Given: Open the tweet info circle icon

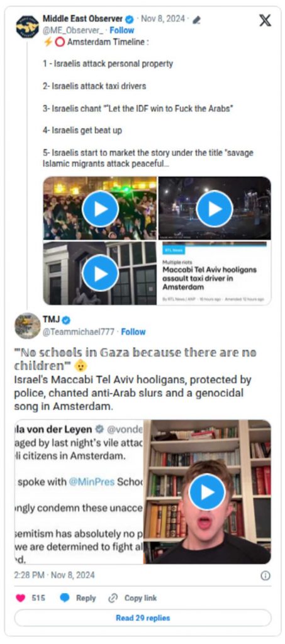Looking at the screenshot, I should tap(265, 575).
